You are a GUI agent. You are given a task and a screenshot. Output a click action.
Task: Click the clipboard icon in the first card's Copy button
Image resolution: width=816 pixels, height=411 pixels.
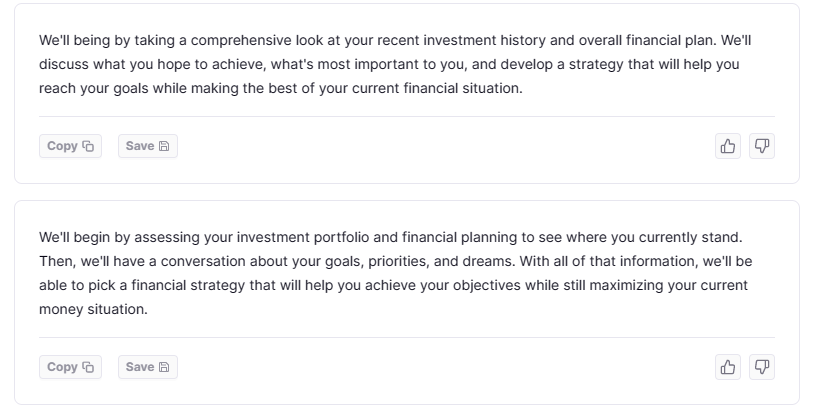point(88,146)
